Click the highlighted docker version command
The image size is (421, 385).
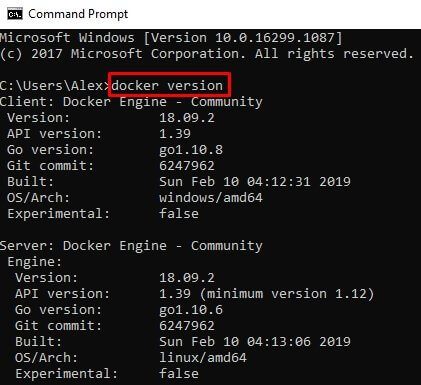167,86
